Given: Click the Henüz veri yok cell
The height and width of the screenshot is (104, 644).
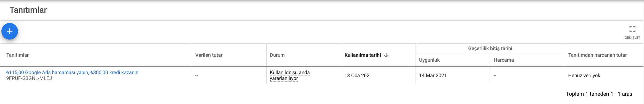Looking at the screenshot, I should click(584, 76).
